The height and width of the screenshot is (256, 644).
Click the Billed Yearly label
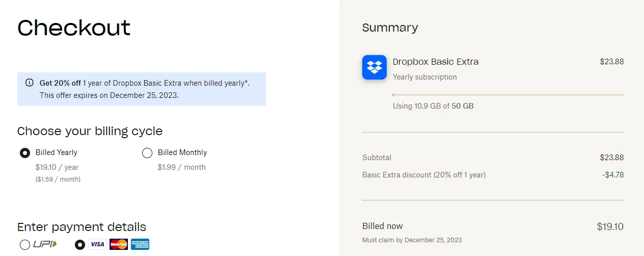57,152
